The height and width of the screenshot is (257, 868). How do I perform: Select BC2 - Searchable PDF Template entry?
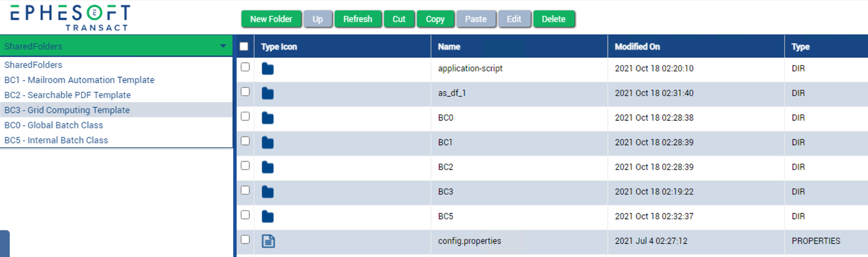67,95
